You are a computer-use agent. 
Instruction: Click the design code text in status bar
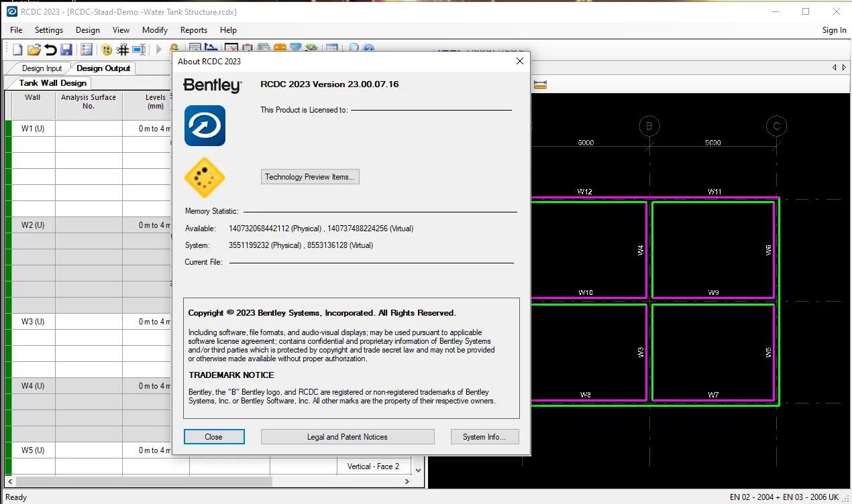pyautogui.click(x=785, y=497)
